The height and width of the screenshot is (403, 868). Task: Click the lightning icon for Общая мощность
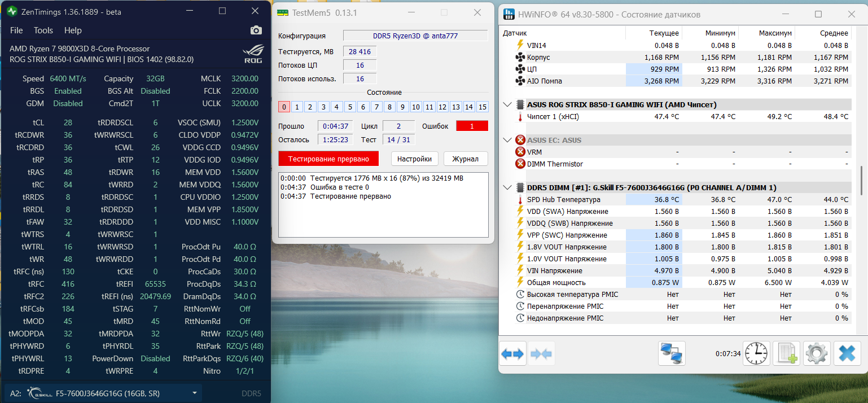pos(520,282)
